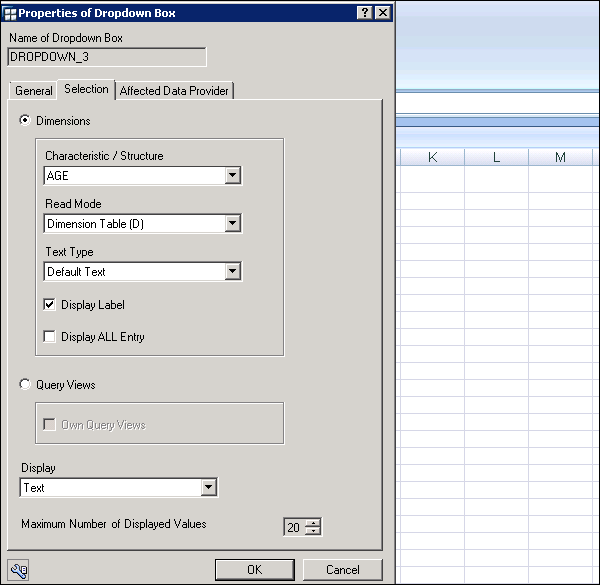The height and width of the screenshot is (585, 600).
Task: Enable the Display ALL Entry checkbox
Action: point(50,337)
